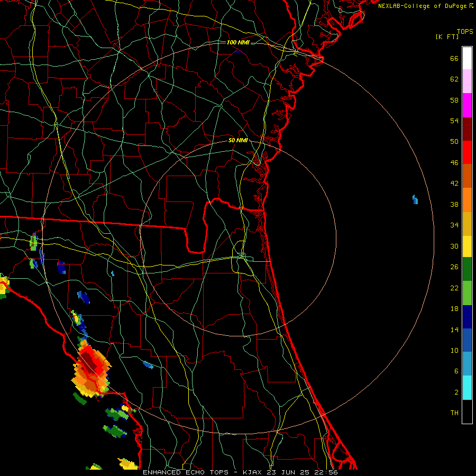
Task: Click the large red-core storm cell
Action: [x=91, y=369]
